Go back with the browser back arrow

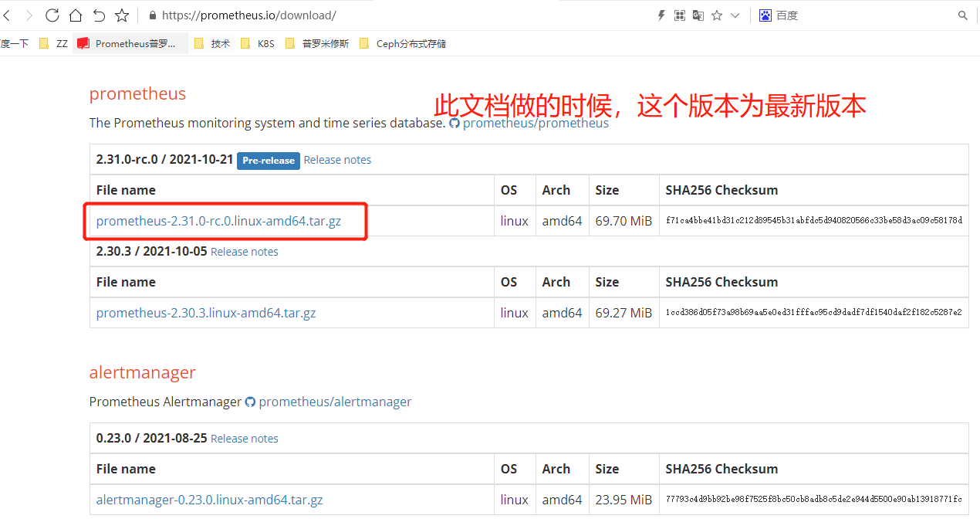click(8, 15)
